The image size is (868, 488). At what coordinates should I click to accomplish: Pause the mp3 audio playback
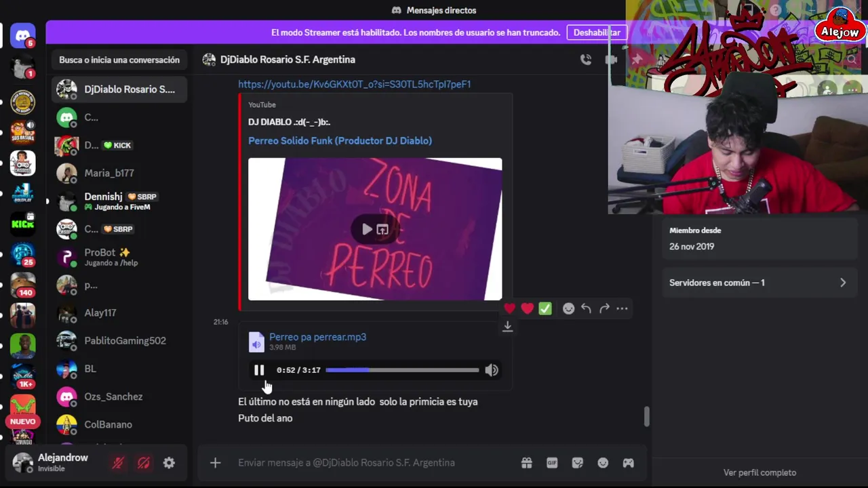click(259, 370)
